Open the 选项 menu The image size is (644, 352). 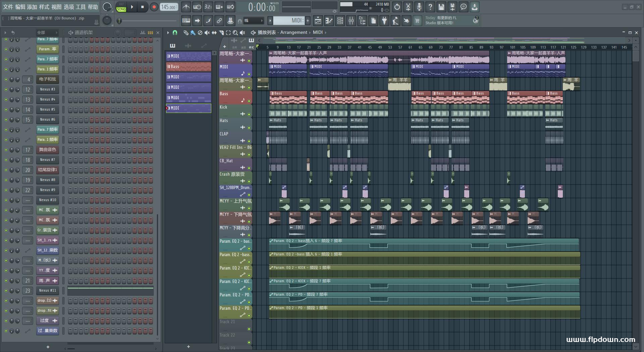pyautogui.click(x=69, y=7)
